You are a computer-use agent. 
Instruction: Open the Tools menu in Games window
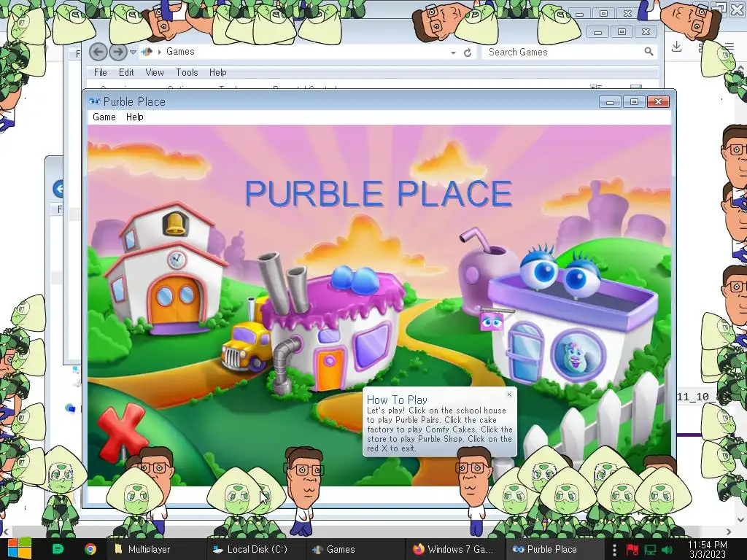point(187,72)
